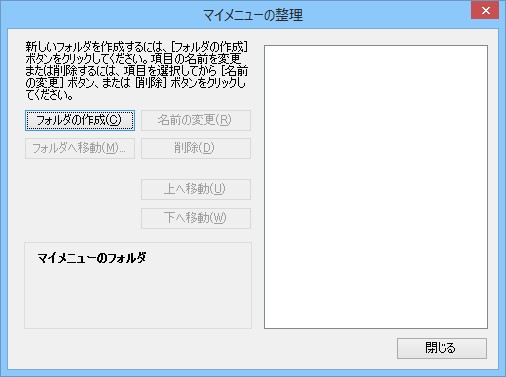This screenshot has width=506, height=377.
Task: Click top edge of the white list box
Action: (376, 46)
